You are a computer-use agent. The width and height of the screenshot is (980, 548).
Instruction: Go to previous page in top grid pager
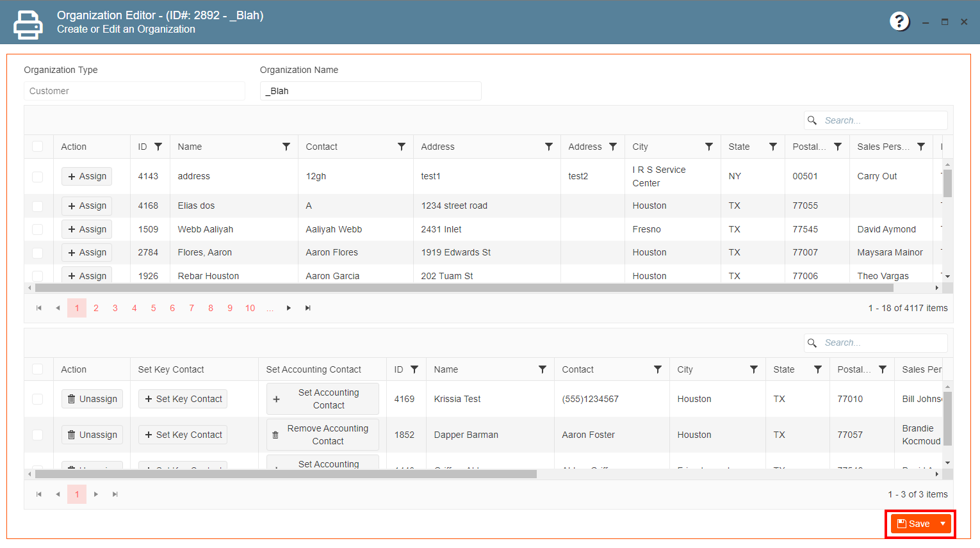pyautogui.click(x=58, y=308)
